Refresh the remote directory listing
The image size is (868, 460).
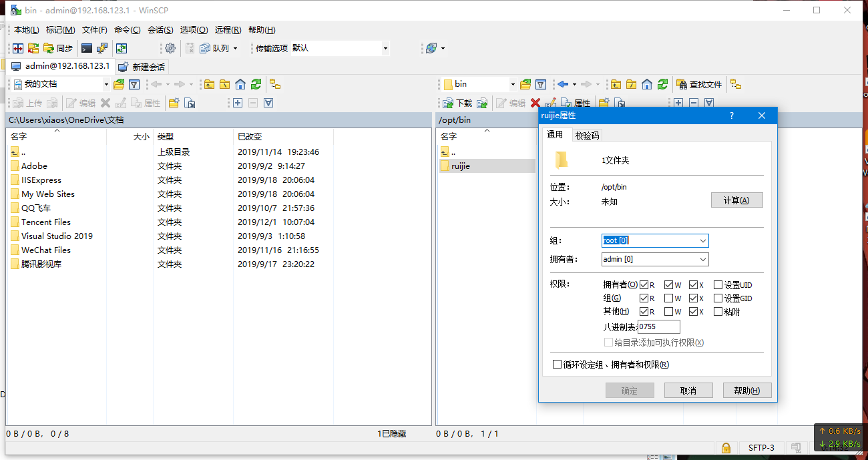[x=662, y=84]
